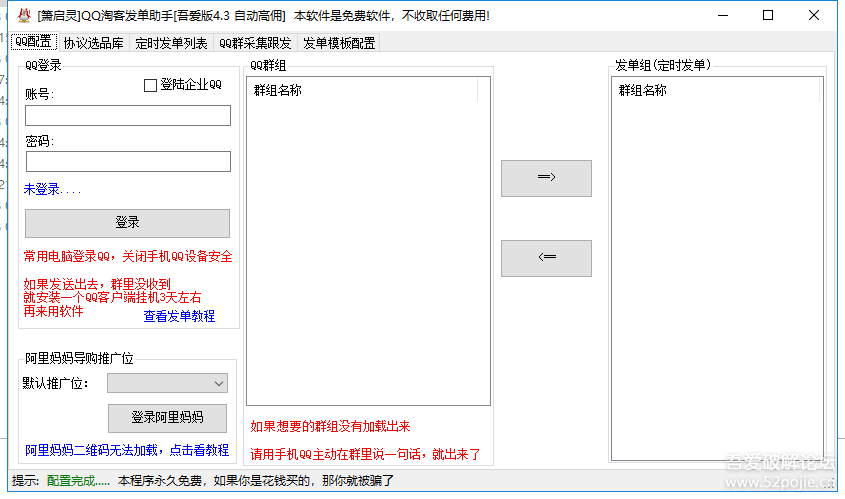
Task: Click the 未登录.... status text
Action: pos(52,189)
